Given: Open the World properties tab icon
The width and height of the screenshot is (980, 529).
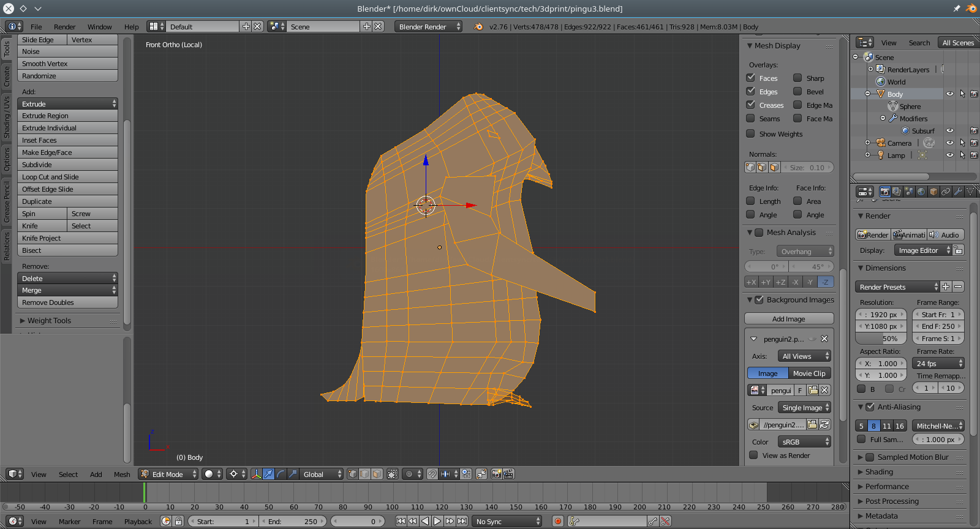Looking at the screenshot, I should tap(921, 192).
